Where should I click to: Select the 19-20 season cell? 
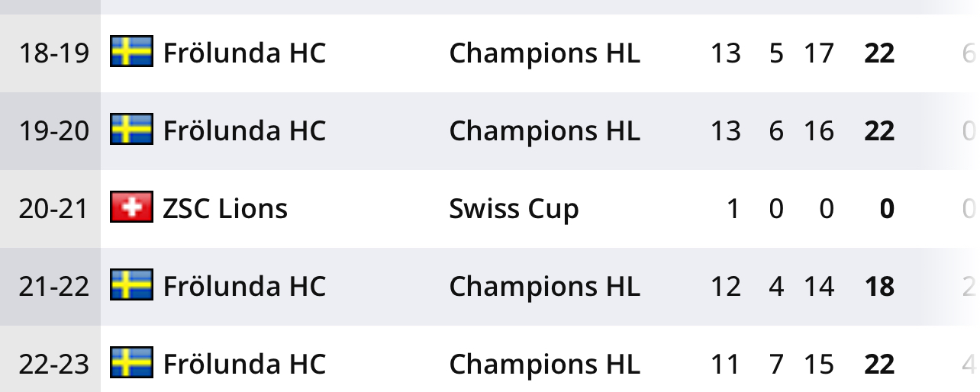pyautogui.click(x=53, y=131)
